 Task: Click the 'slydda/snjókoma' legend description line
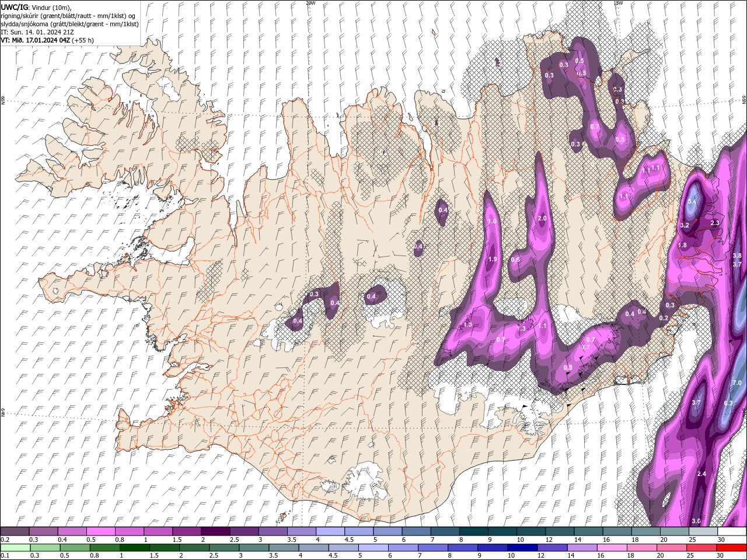point(69,24)
